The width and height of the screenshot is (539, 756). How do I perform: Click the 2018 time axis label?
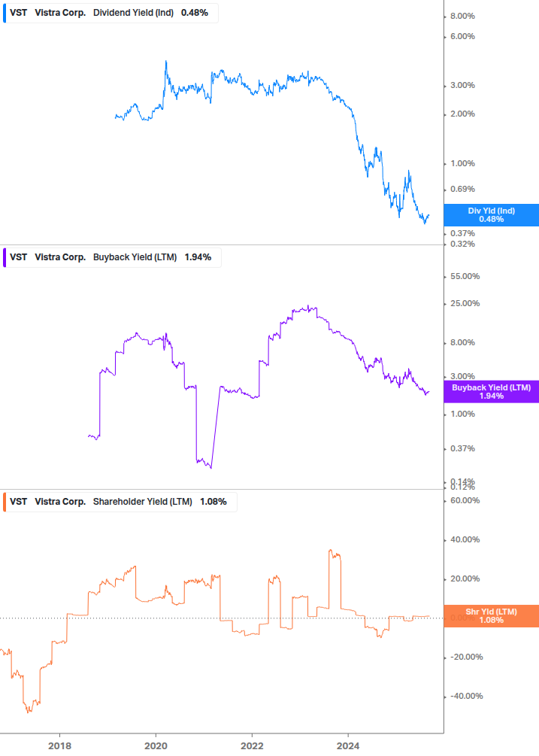[x=59, y=746]
